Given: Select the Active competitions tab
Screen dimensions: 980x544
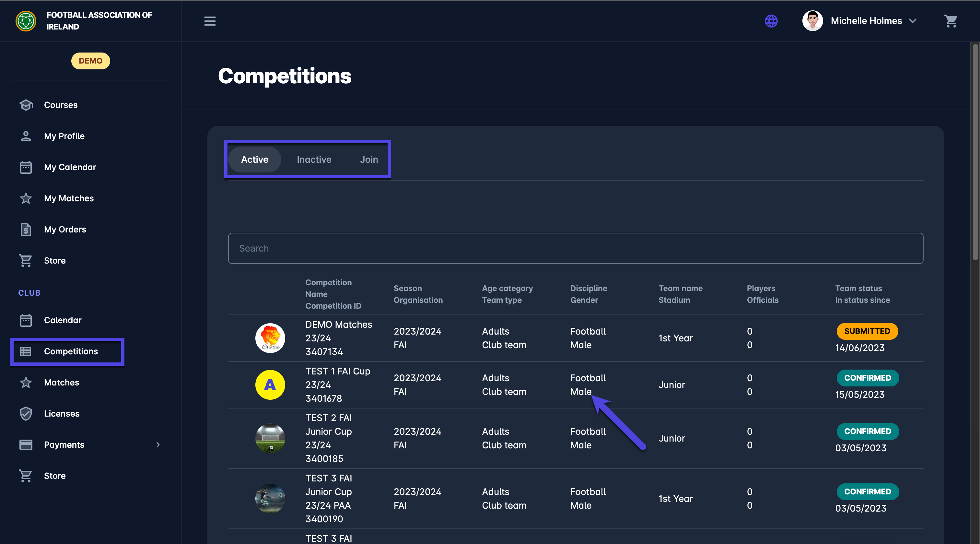Looking at the screenshot, I should tap(254, 160).
